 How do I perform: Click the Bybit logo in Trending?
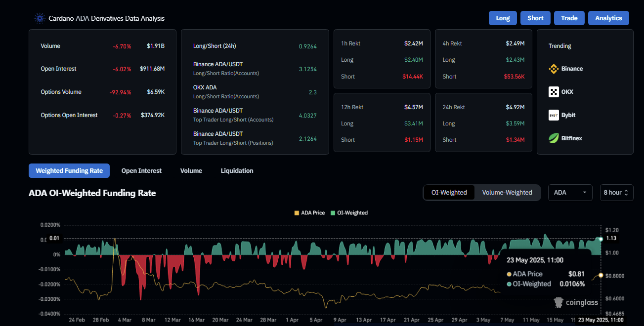click(554, 115)
